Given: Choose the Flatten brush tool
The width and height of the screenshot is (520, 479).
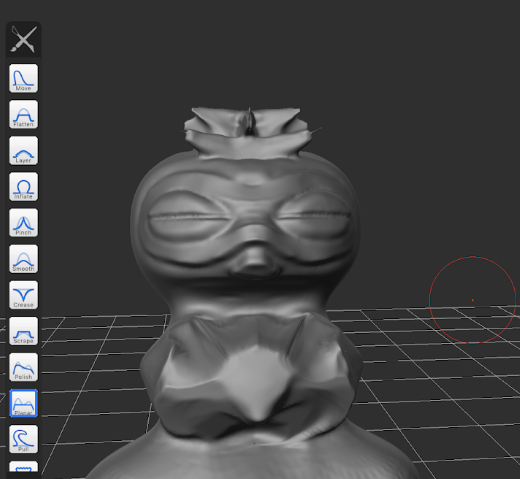Looking at the screenshot, I should pyautogui.click(x=23, y=114).
